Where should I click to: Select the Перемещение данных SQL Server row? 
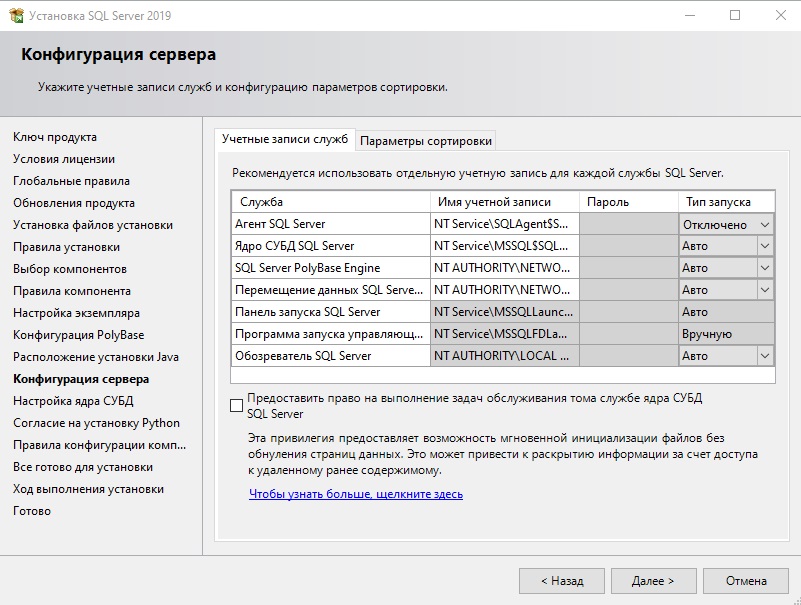click(x=331, y=290)
